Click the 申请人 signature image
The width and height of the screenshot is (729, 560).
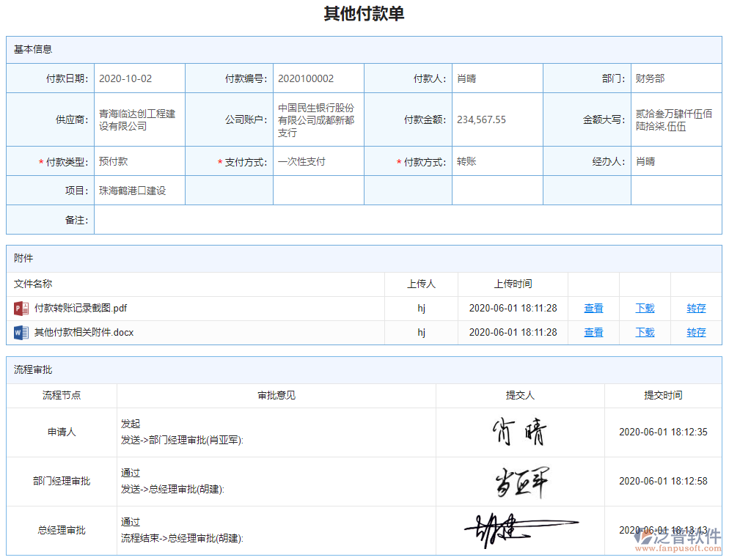[x=519, y=432]
